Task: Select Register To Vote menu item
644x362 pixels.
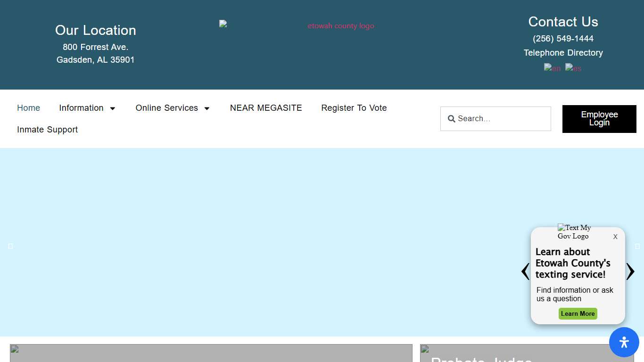Action: (354, 108)
